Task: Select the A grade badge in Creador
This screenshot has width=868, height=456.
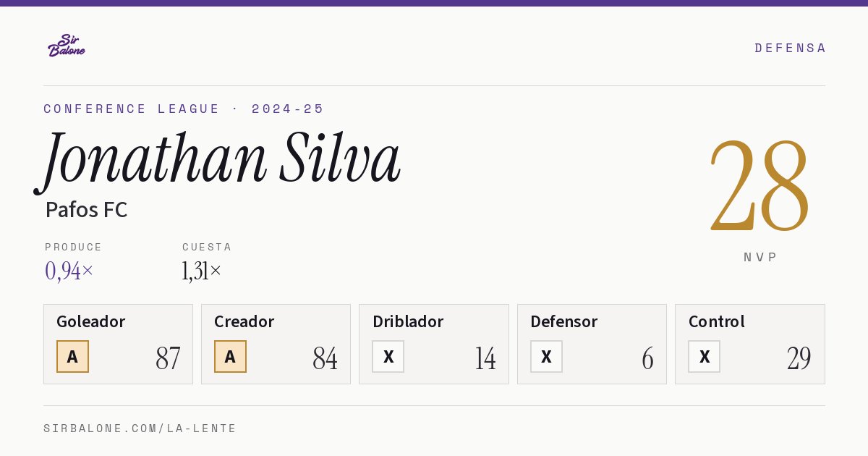Action: (x=230, y=356)
